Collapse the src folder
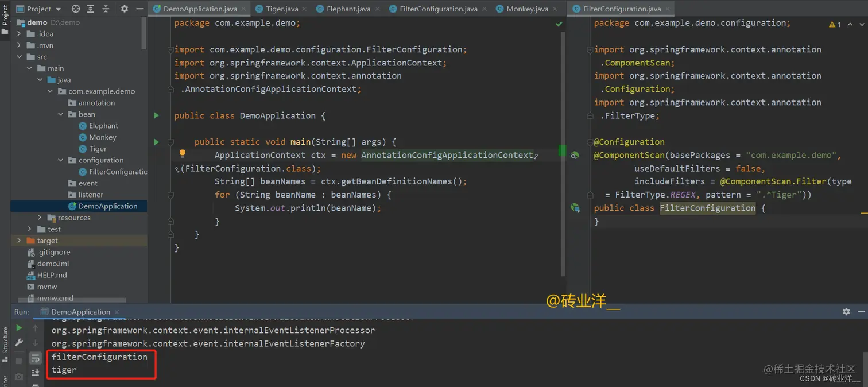Viewport: 868px width, 387px height. tap(19, 57)
